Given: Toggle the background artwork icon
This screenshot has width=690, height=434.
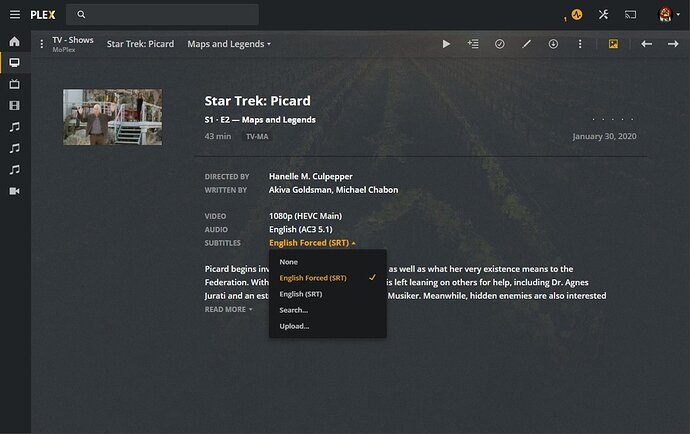Looking at the screenshot, I should (x=613, y=44).
